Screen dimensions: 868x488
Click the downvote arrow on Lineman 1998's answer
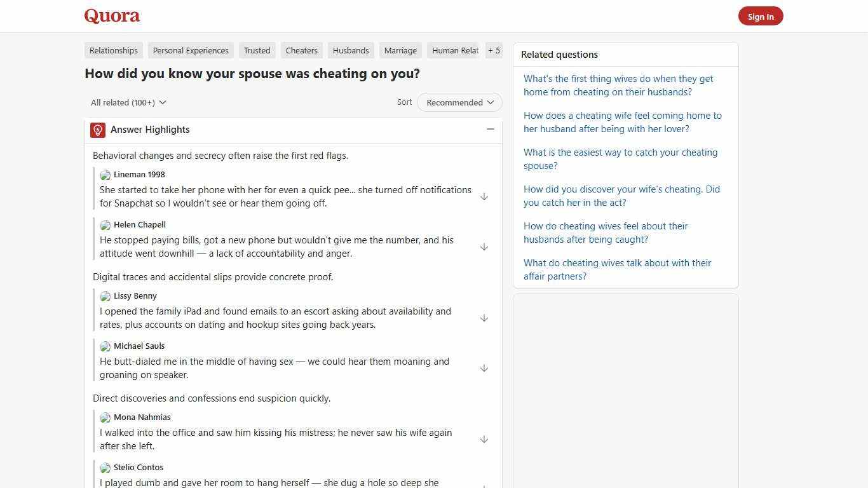click(x=484, y=196)
